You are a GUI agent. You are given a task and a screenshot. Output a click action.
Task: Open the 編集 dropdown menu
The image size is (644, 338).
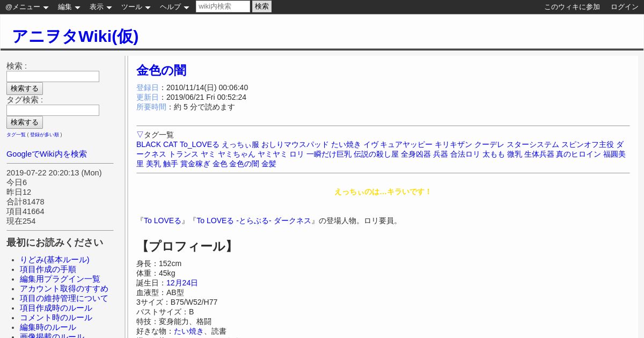[69, 7]
